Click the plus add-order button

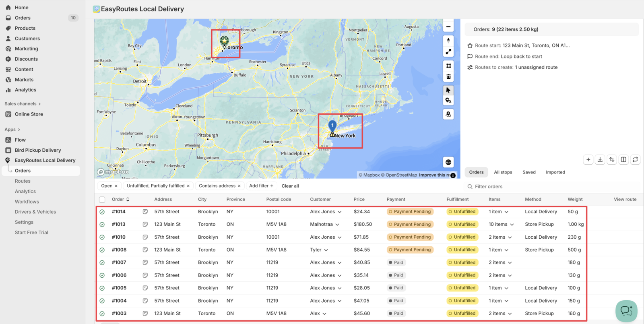(x=588, y=160)
